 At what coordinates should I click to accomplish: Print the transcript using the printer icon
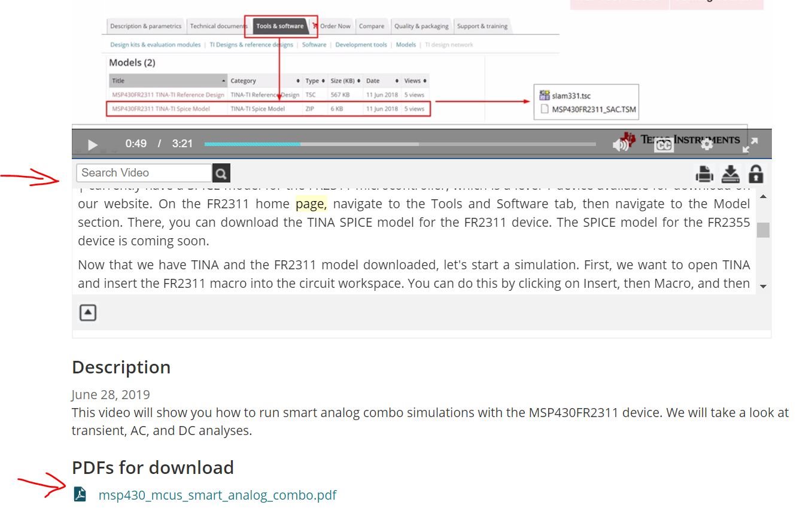tap(704, 174)
